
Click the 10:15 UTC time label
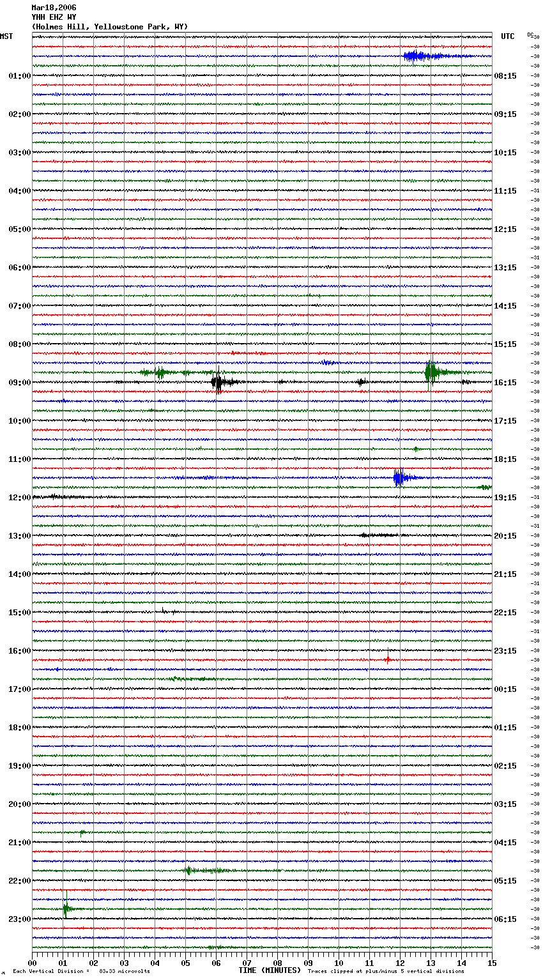(505, 153)
